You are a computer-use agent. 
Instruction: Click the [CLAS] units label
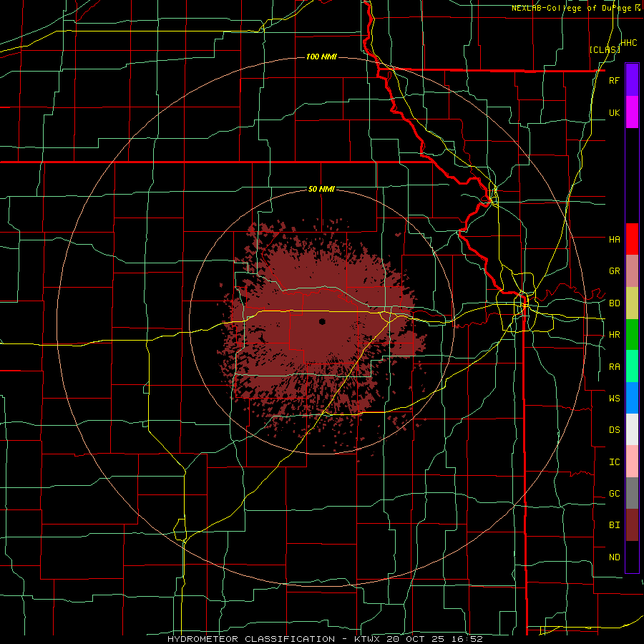pos(605,49)
